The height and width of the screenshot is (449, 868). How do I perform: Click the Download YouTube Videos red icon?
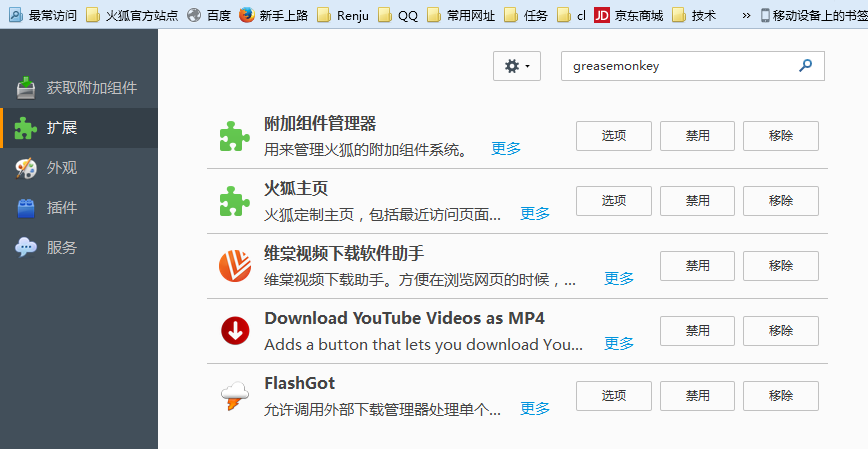point(235,331)
